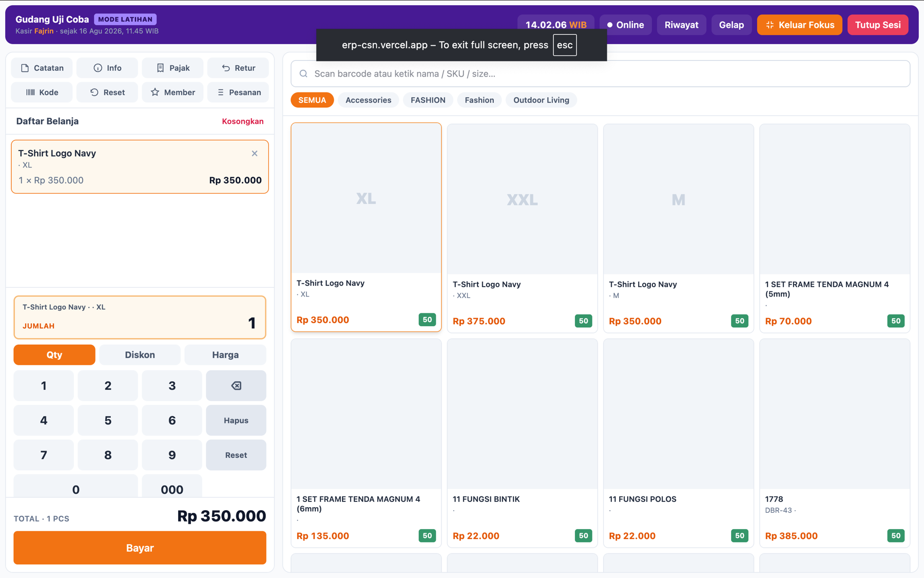Viewport: 924px width, 578px height.
Task: Add 11 FUNGSI POLOS product
Action: 678,443
